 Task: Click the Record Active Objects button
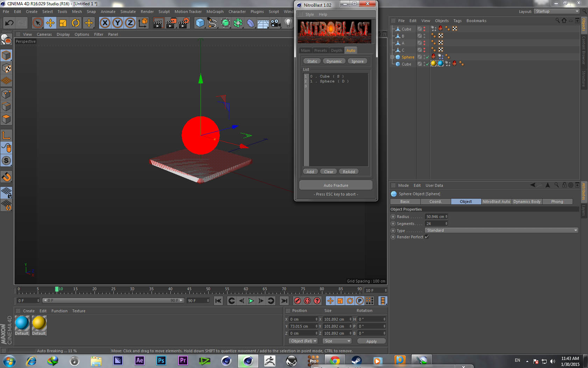click(x=297, y=301)
